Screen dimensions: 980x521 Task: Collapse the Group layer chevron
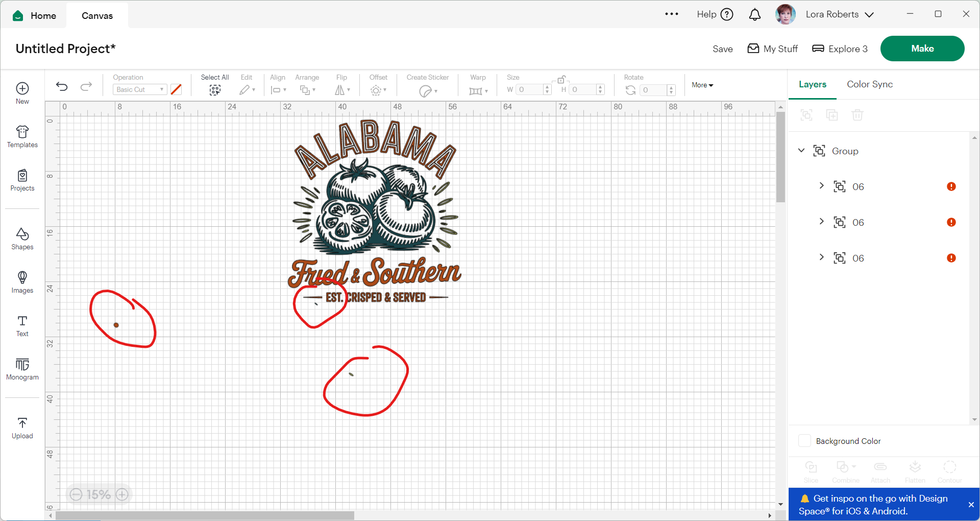[x=801, y=151]
